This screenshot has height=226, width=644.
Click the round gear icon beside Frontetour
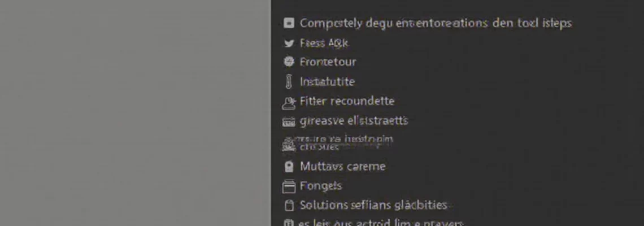[289, 62]
